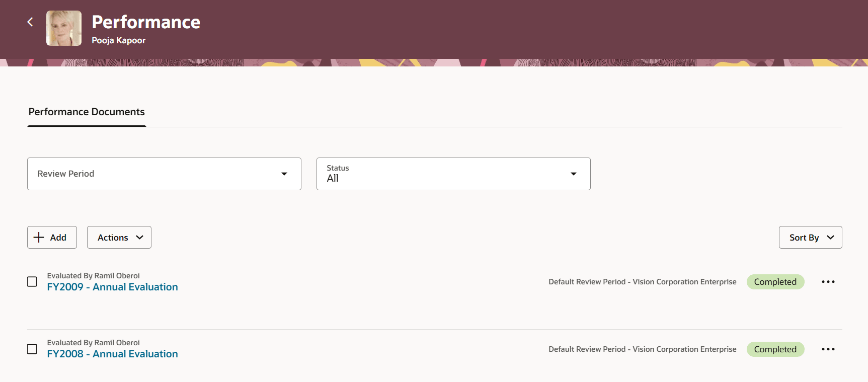Click the Add button

coord(52,238)
